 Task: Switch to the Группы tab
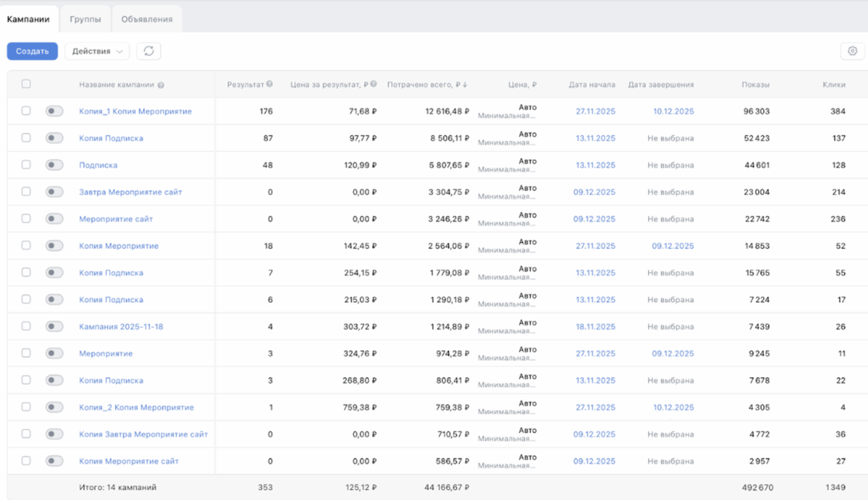click(86, 19)
